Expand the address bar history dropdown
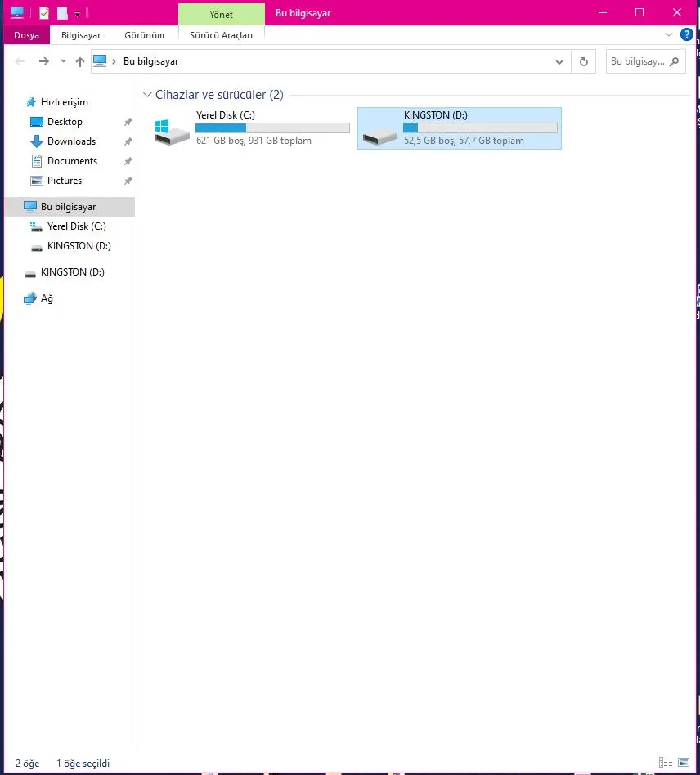This screenshot has width=700, height=775. pos(559,62)
